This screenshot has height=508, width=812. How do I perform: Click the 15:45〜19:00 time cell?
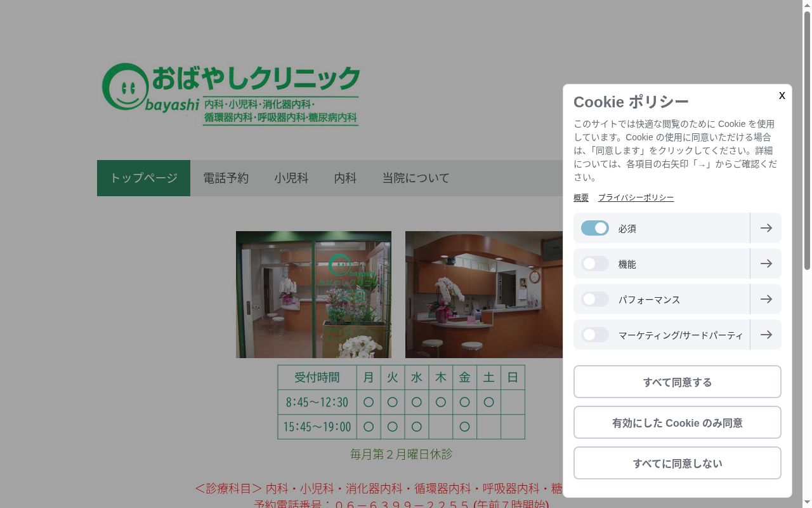coord(317,427)
